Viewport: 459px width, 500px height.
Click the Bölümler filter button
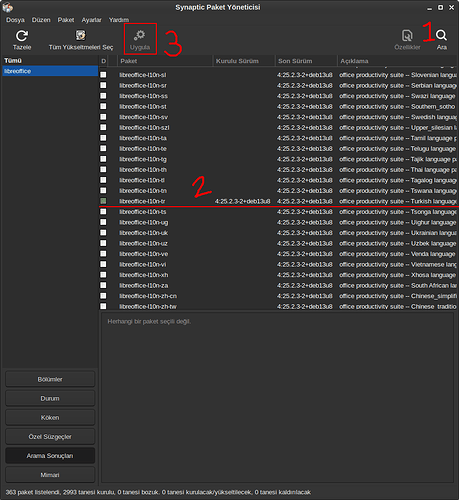(50, 379)
